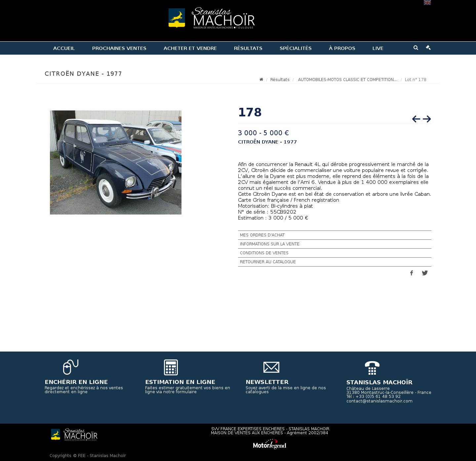Open the Accueil menu item
The width and height of the screenshot is (476, 461).
pyautogui.click(x=64, y=48)
